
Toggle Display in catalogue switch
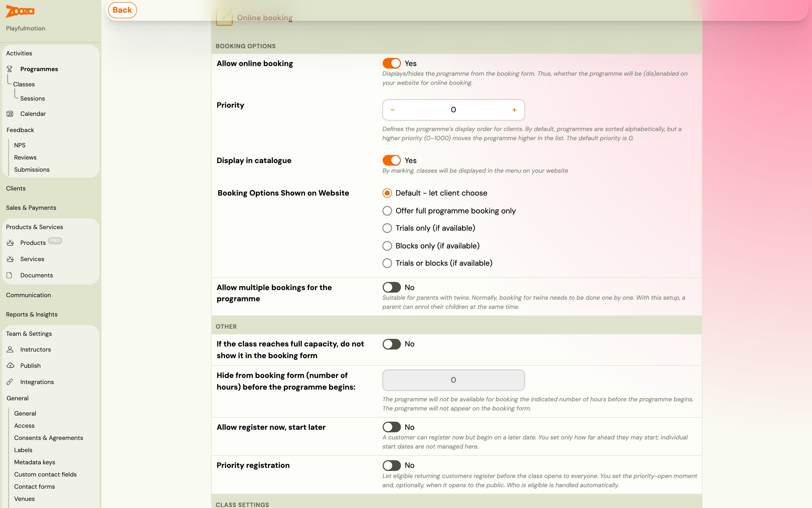pyautogui.click(x=392, y=160)
